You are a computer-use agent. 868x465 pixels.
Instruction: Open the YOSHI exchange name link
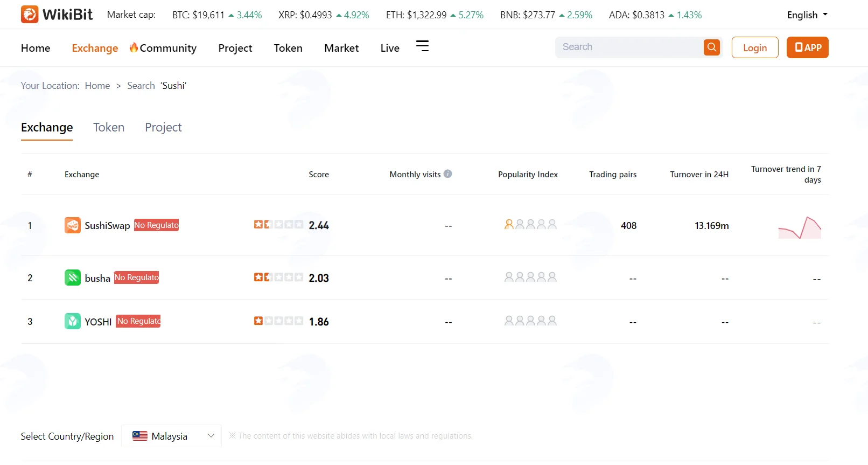(x=98, y=322)
